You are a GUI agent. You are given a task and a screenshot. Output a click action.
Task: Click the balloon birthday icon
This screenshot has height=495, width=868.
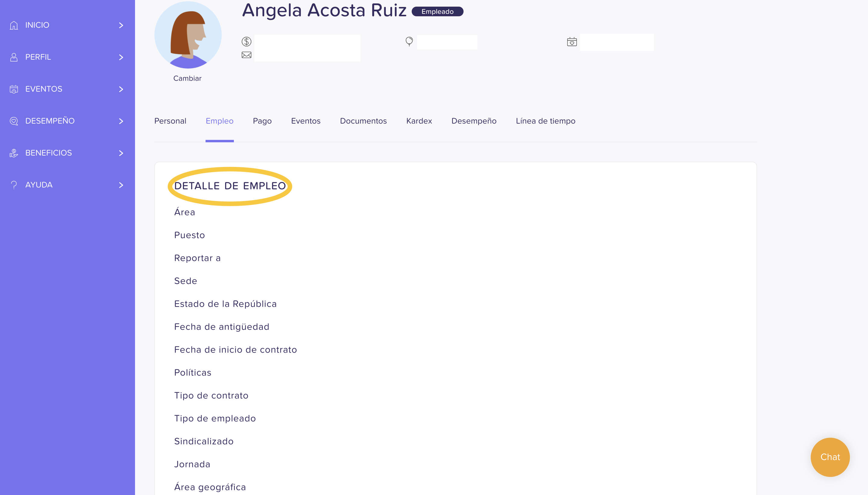click(409, 42)
